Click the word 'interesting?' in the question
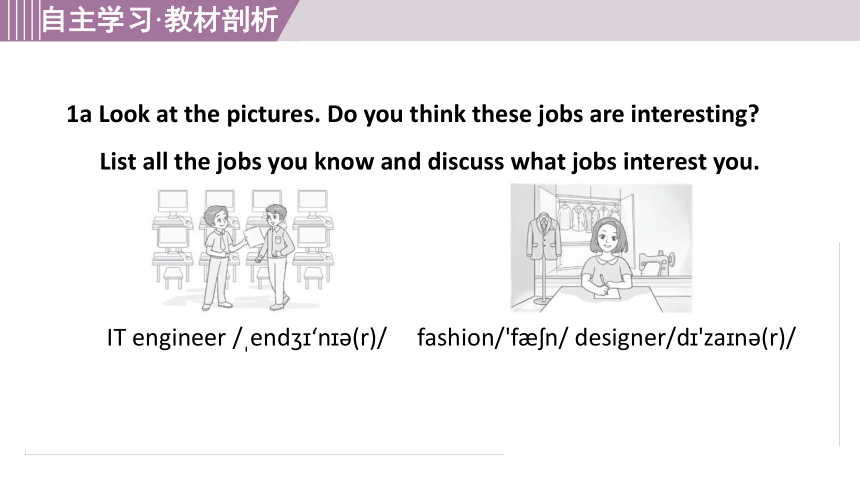Screen dimensions: 860x484 point(695,114)
